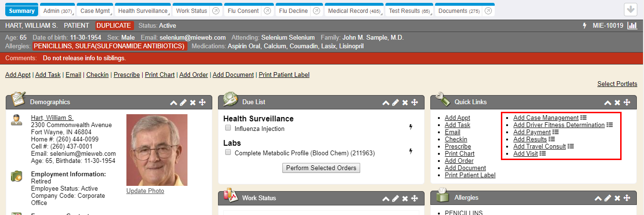Screen dimensions: 644x215
Task: Open Work Status tab's pop-out arrow icon
Action: (216, 11)
